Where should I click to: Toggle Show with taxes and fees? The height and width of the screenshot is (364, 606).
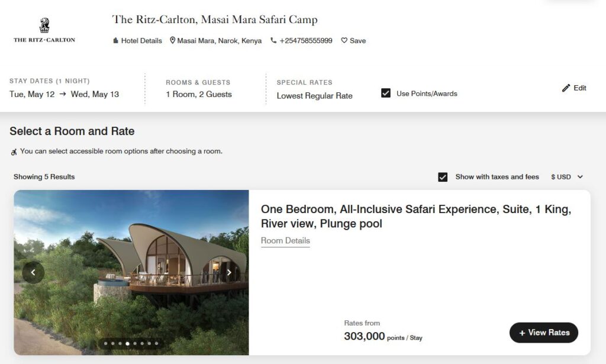(x=443, y=177)
